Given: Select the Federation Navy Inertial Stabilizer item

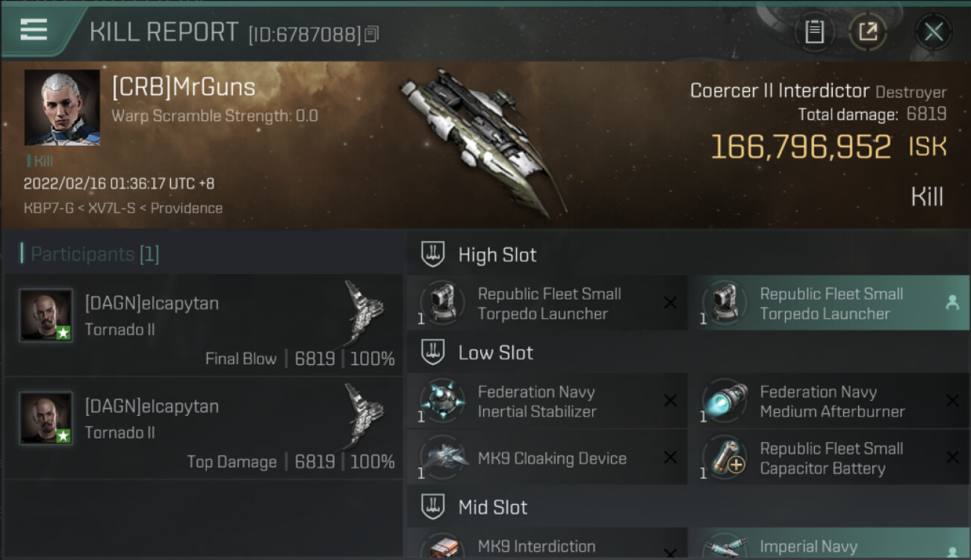Looking at the screenshot, I should [x=547, y=402].
